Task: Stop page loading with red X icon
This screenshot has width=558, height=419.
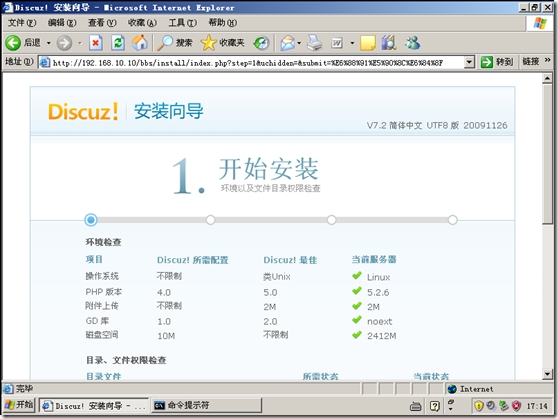Action: pyautogui.click(x=96, y=43)
